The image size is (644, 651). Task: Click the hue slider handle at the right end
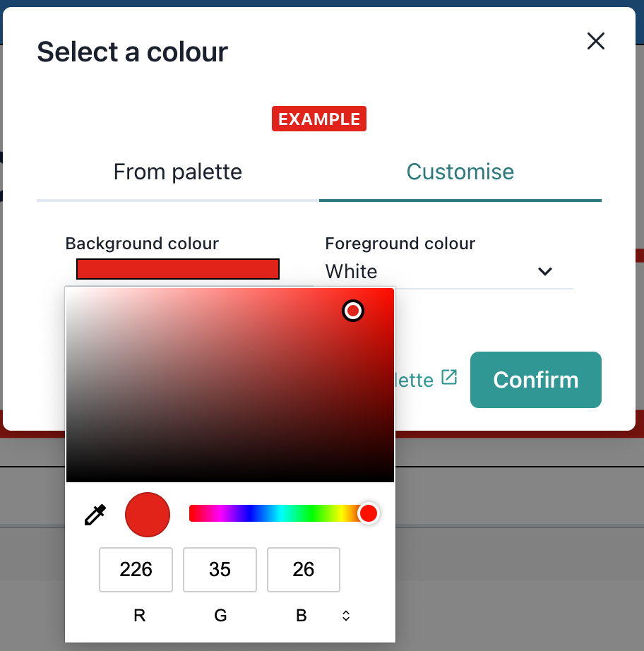[x=369, y=513]
